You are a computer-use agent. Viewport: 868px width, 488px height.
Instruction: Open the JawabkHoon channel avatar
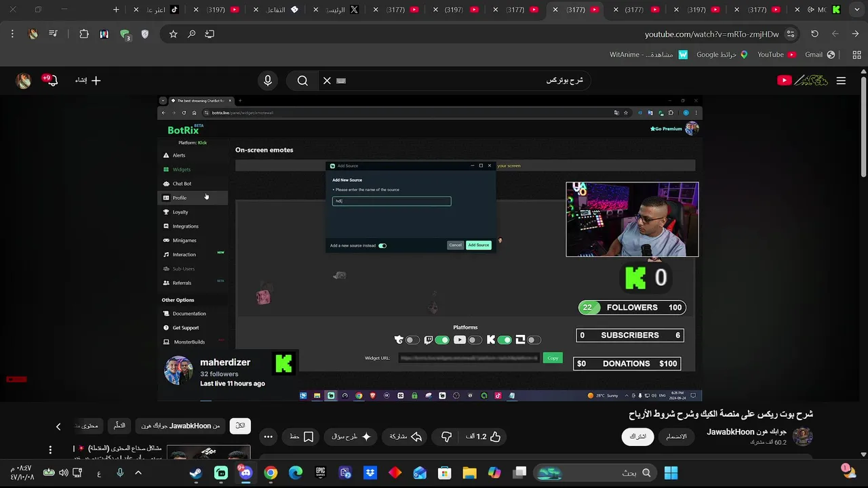(802, 436)
